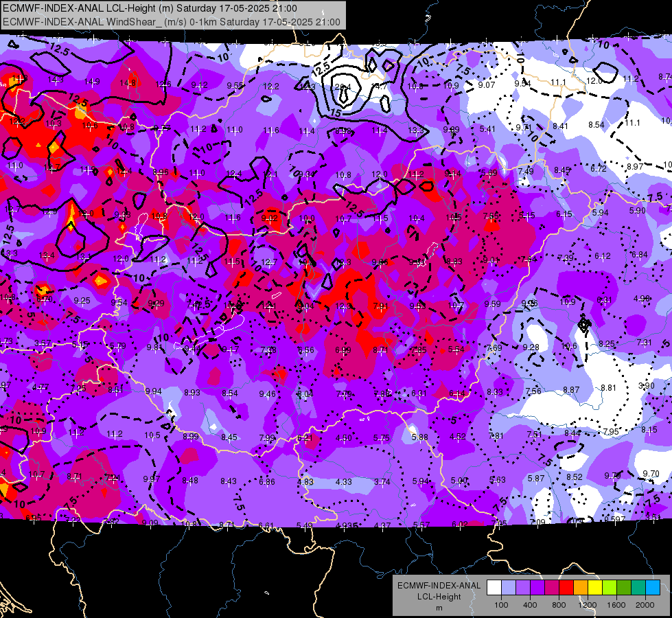Click the legend scale label 1200
The width and height of the screenshot is (672, 618).
pos(587,605)
